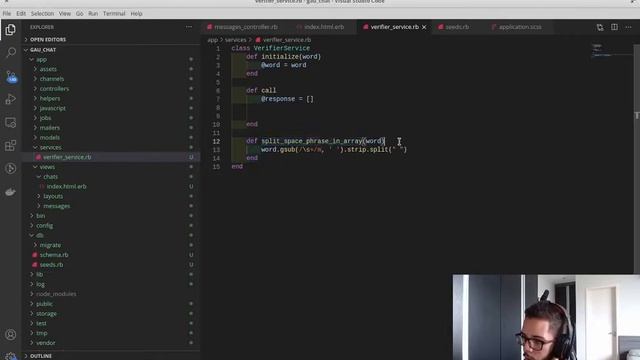Click the services breadcrumb segment
The width and height of the screenshot is (640, 360).
[236, 40]
